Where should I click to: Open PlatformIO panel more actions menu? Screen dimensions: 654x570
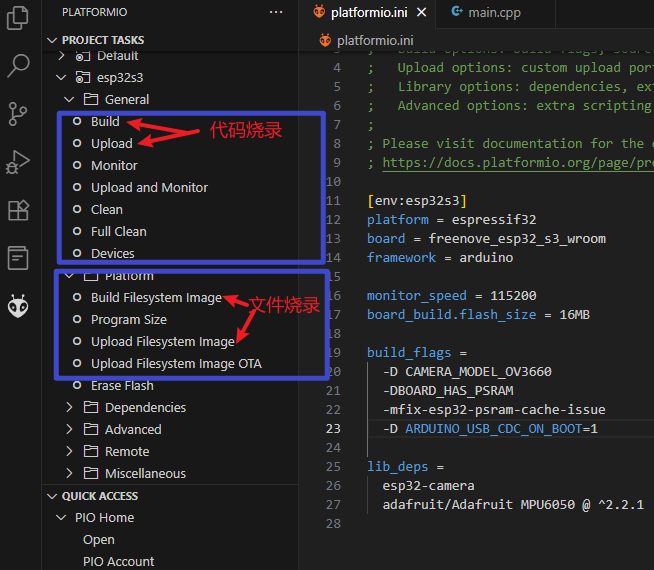tap(277, 12)
